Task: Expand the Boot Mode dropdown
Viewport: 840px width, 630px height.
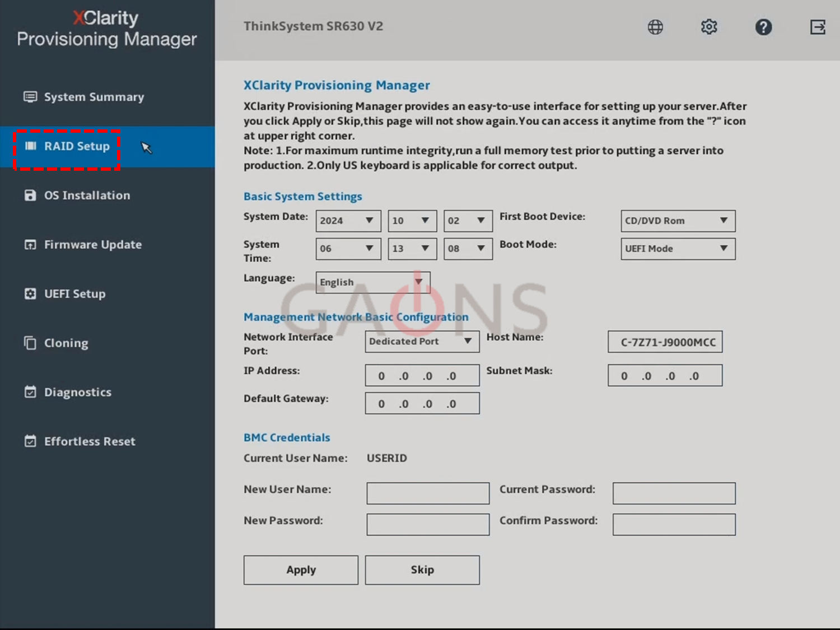Action: (678, 249)
